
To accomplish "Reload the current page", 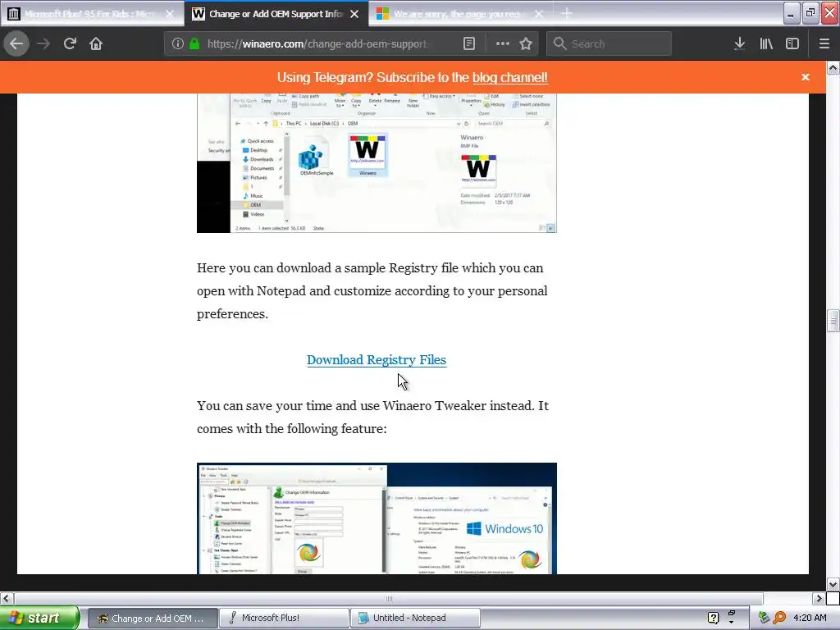I will [x=70, y=43].
